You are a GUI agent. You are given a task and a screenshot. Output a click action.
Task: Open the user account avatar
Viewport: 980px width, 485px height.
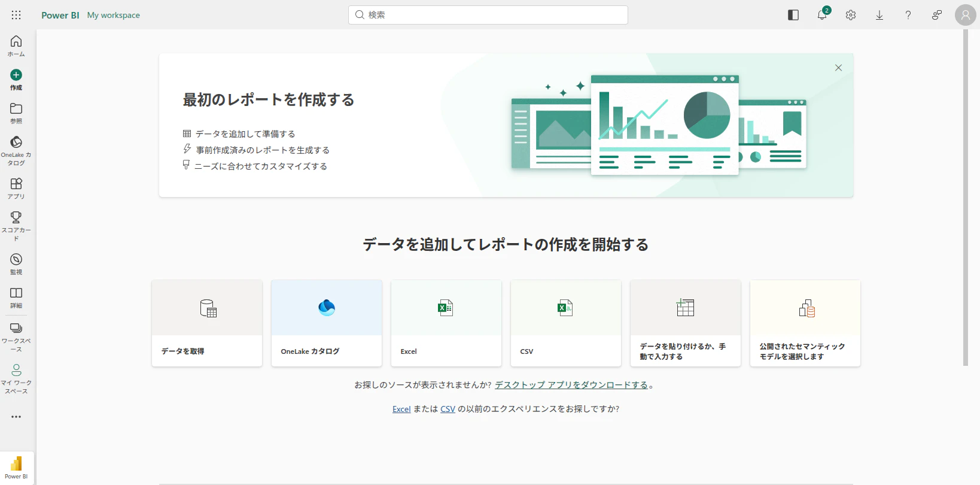coord(966,15)
